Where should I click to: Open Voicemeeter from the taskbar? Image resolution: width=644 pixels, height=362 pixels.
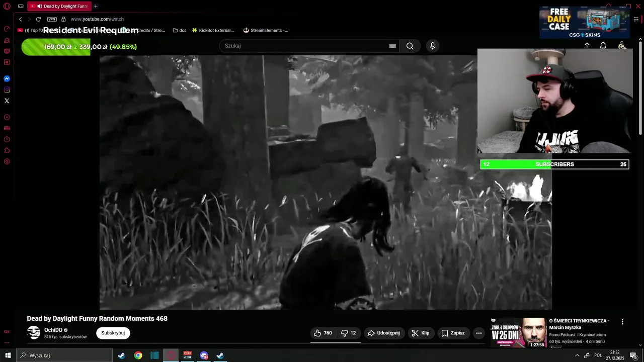coord(188,355)
